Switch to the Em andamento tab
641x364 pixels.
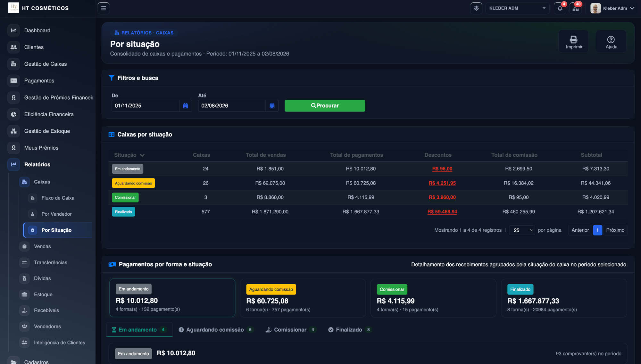point(139,330)
